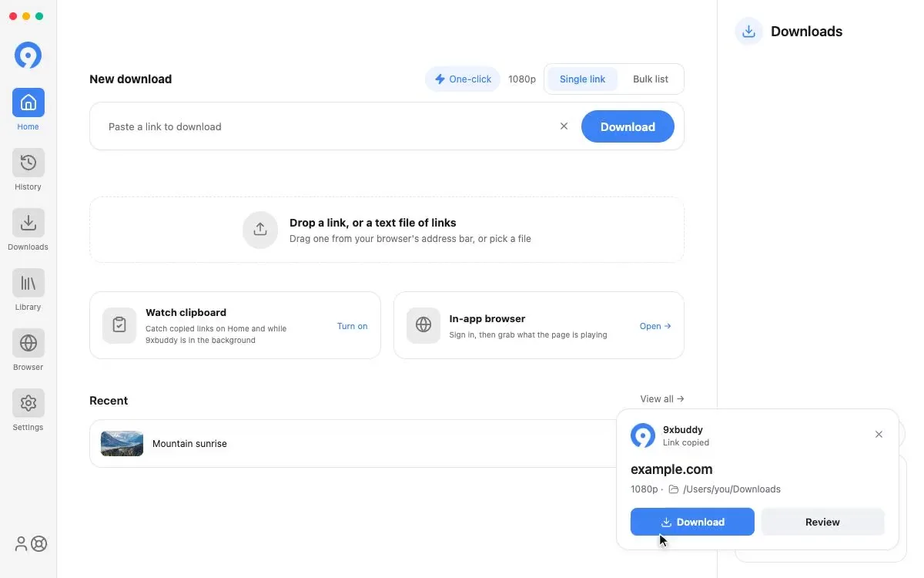Close the Link copied notification

pyautogui.click(x=879, y=435)
